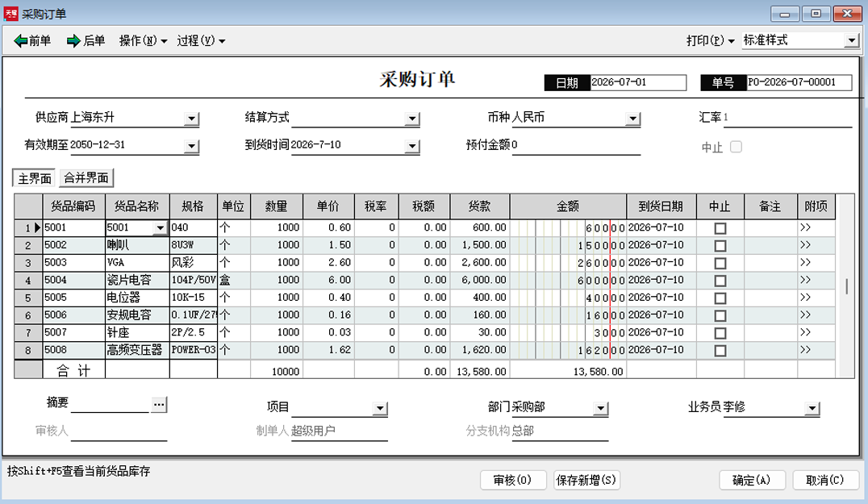Check the 中止 box for row 5004
The height and width of the screenshot is (504, 868).
coord(720,281)
